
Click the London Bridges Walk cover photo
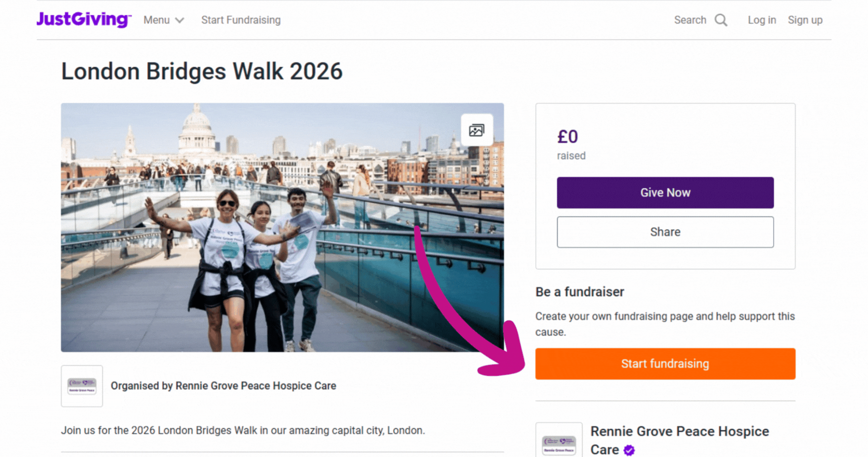[282, 227]
